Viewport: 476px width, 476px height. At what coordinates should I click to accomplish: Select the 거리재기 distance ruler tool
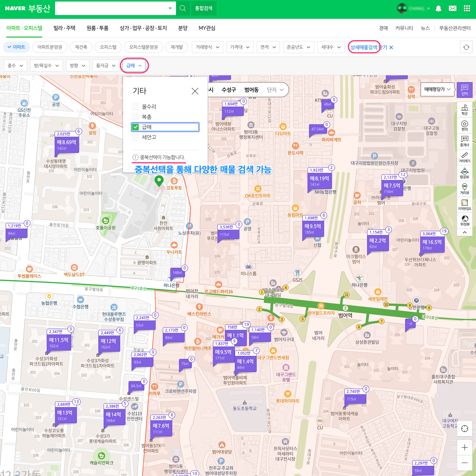[464, 157]
